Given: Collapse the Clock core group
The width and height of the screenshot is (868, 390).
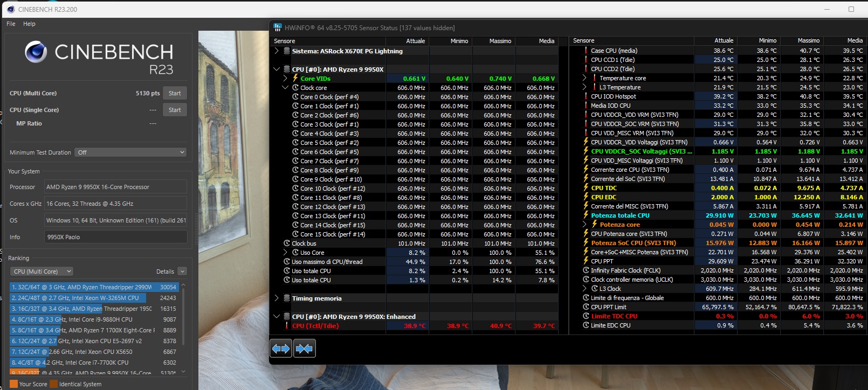Looking at the screenshot, I should [x=285, y=88].
